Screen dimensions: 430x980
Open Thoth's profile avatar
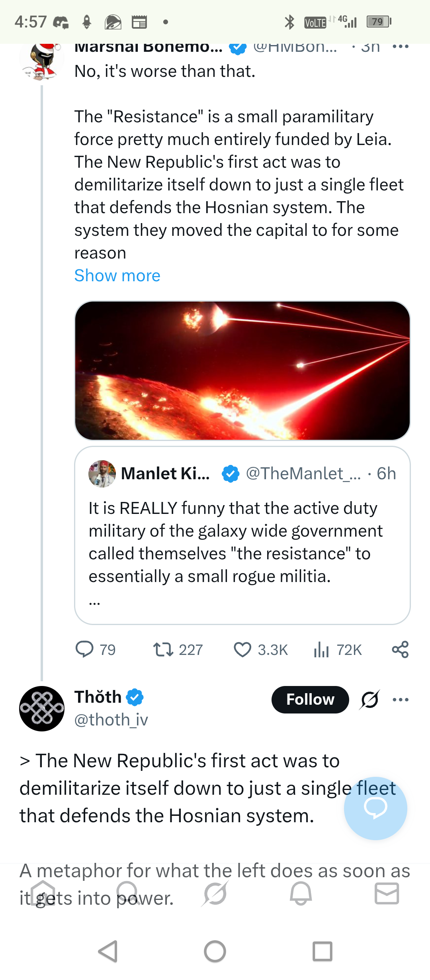[x=42, y=709]
